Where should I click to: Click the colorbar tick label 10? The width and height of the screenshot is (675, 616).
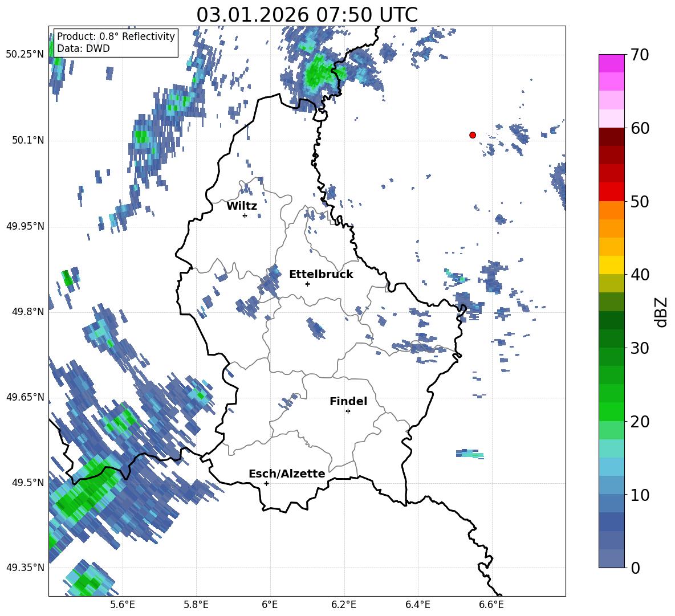tap(640, 495)
